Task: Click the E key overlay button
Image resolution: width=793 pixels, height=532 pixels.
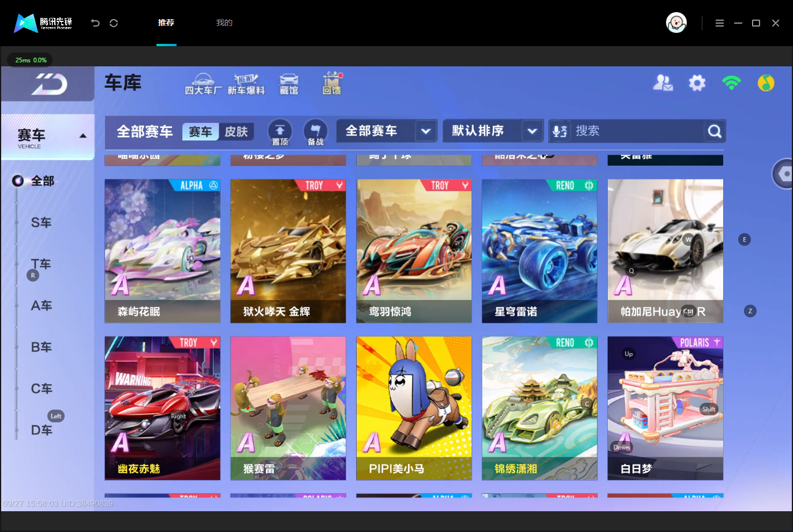Action: coord(745,239)
